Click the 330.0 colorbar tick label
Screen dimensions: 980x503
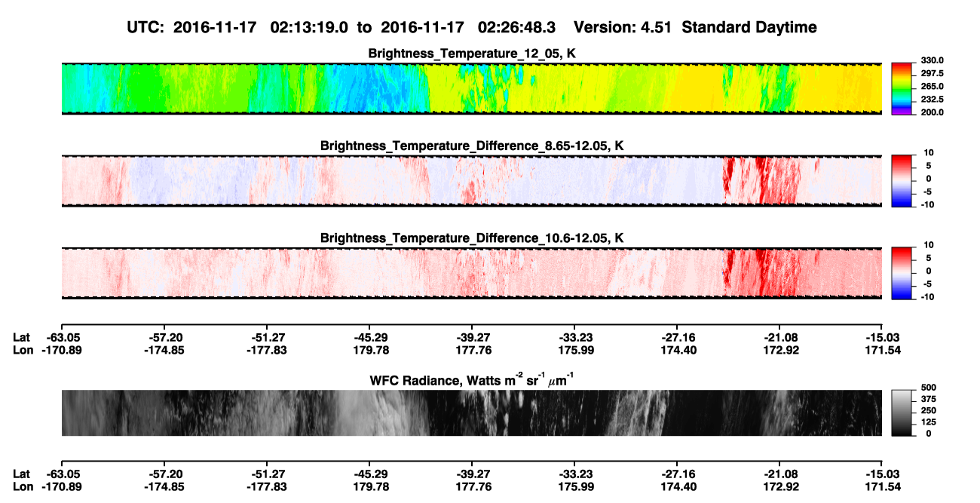933,60
